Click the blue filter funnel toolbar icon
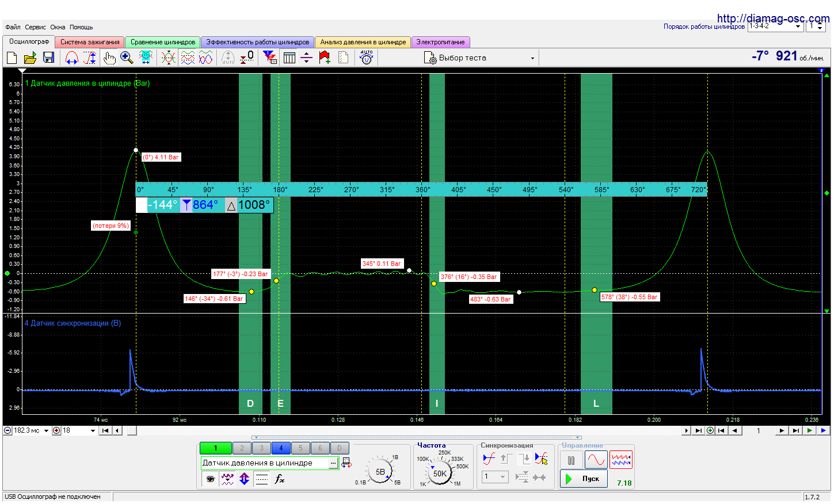The height and width of the screenshot is (504, 838). (269, 58)
